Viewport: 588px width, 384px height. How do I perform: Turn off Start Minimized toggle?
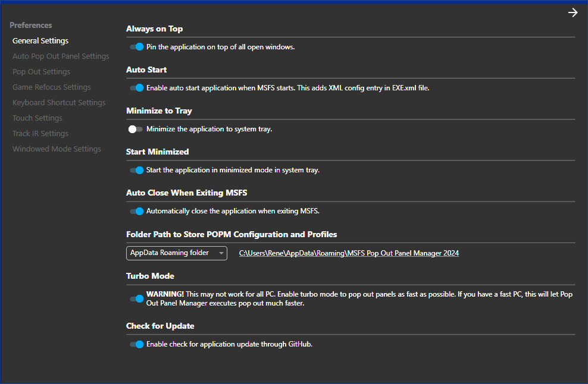136,170
